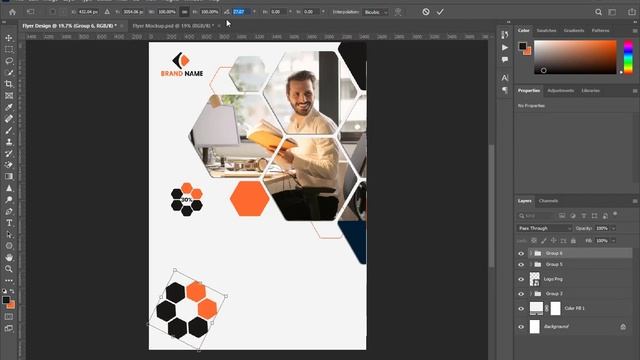Open the Interpolation Bicubic dropdown
Screen dimensions: 640x360
376,12
